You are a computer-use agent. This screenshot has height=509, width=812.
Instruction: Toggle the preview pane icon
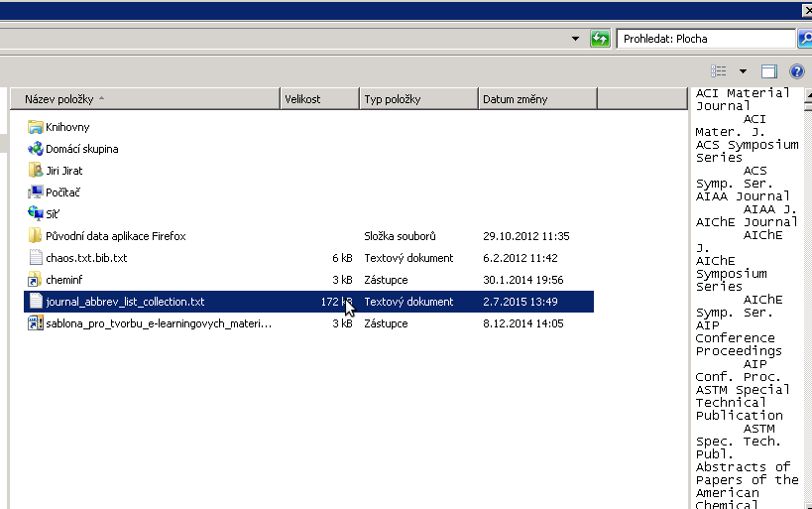click(769, 71)
